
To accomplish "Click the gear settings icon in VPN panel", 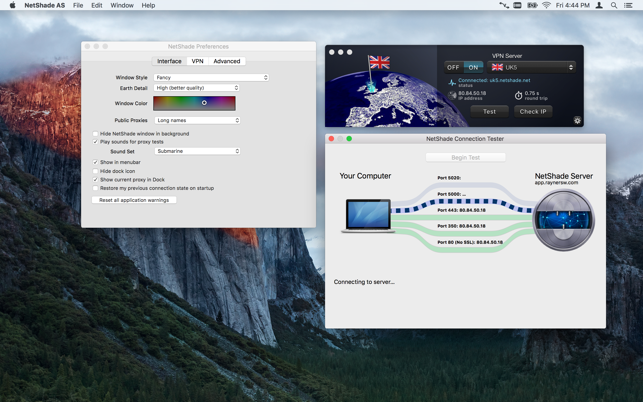I will coord(577,121).
